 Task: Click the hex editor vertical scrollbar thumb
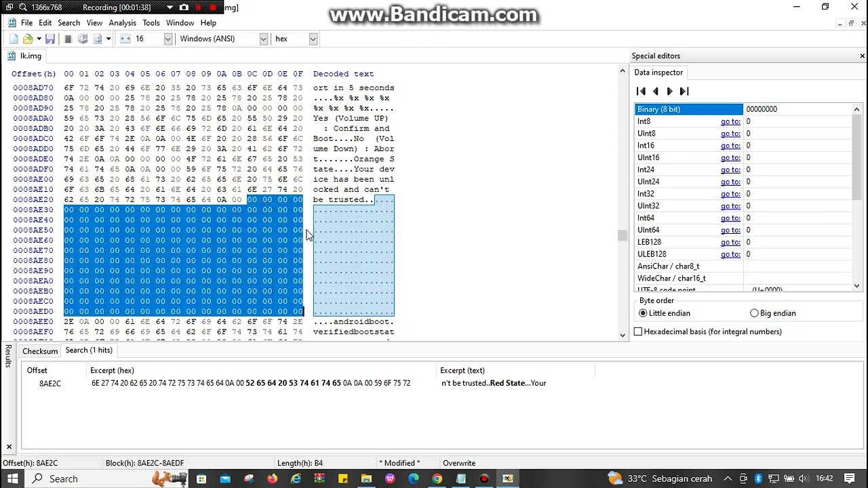(x=623, y=235)
